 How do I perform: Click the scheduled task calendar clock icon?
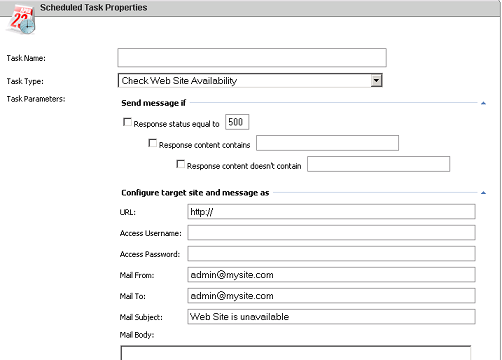pos(21,19)
